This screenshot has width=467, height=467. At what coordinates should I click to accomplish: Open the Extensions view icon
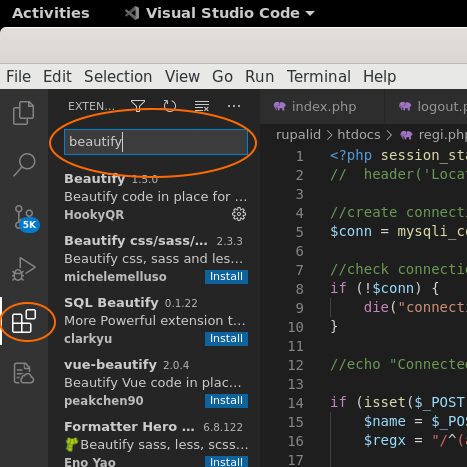pyautogui.click(x=24, y=321)
